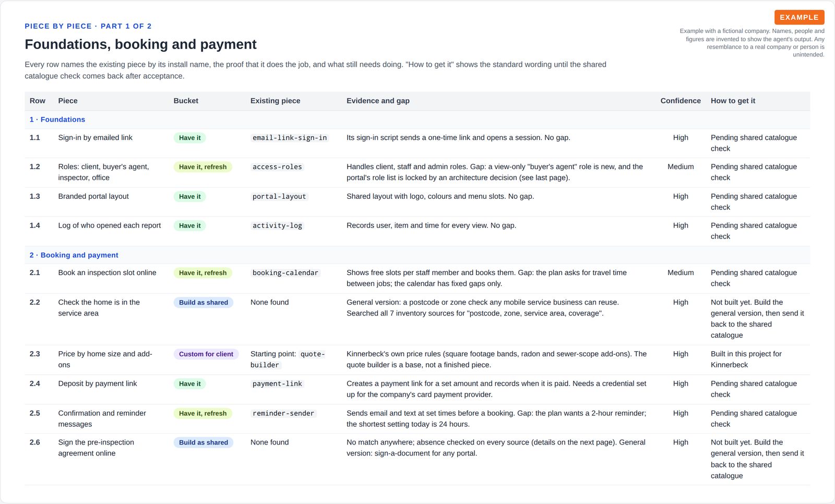Click the portal-layout piece name
This screenshot has width=835, height=504.
click(279, 197)
